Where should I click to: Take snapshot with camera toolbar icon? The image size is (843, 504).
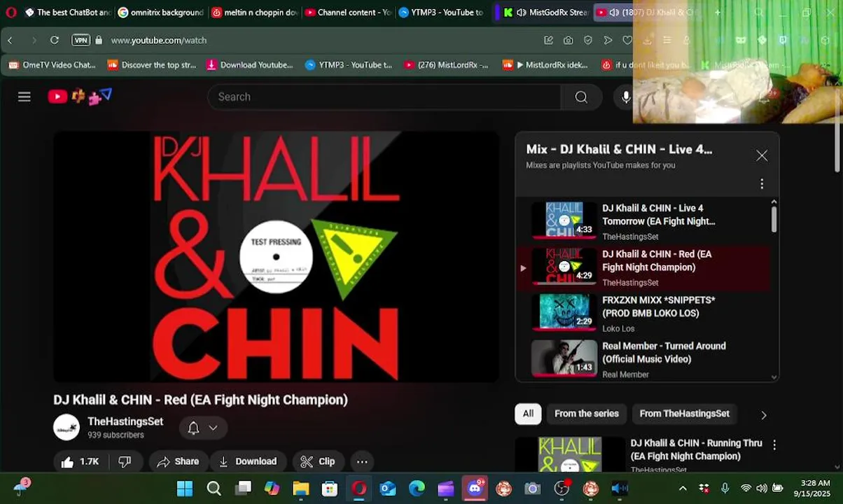point(569,41)
